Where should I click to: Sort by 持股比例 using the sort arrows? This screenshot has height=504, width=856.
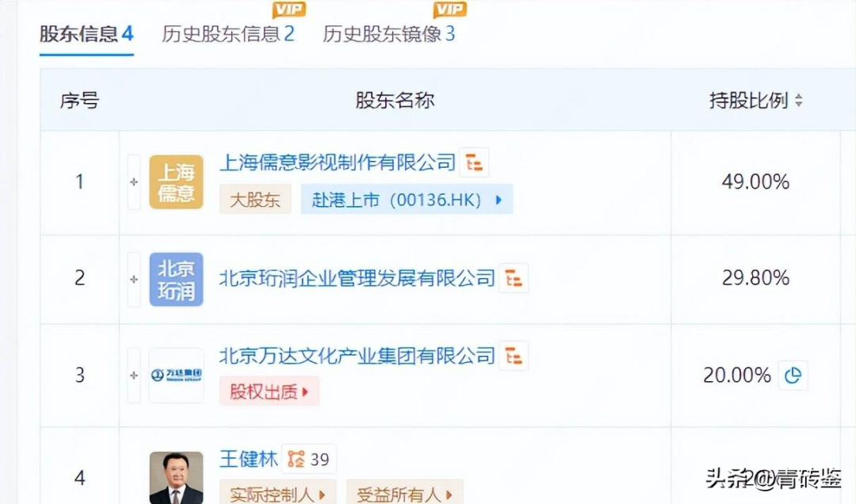click(x=799, y=101)
